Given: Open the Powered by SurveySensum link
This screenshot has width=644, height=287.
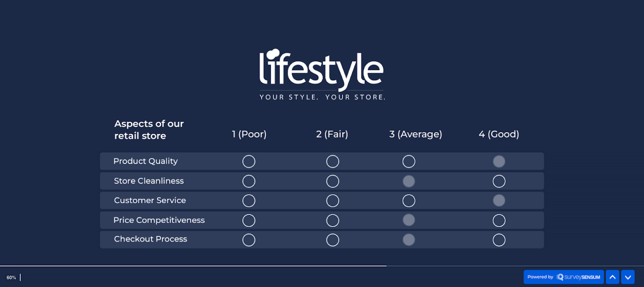Looking at the screenshot, I should click(x=563, y=277).
